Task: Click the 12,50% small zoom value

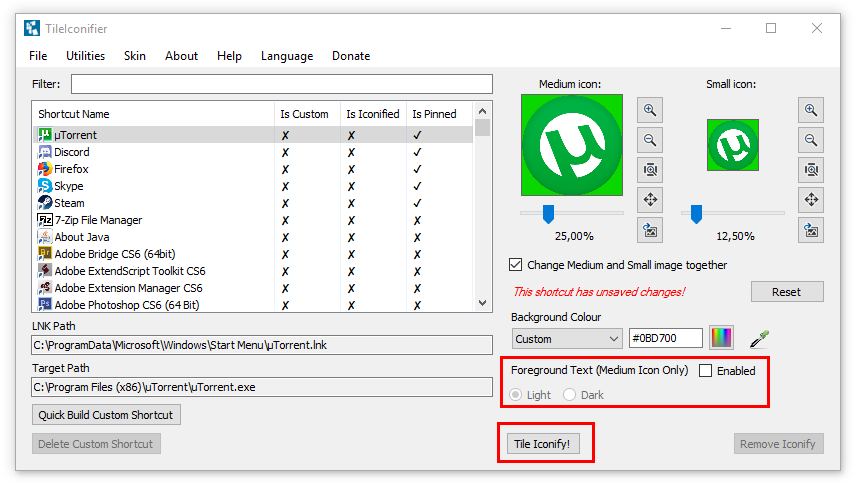Action: (x=735, y=236)
